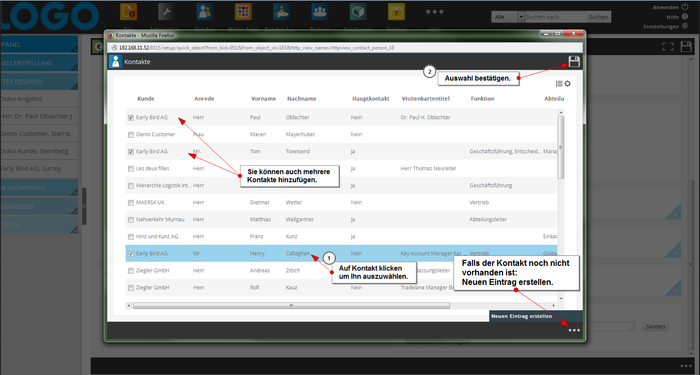Open the Kunden person icon in the top toolbar
This screenshot has width=700, height=375.
coord(205,12)
